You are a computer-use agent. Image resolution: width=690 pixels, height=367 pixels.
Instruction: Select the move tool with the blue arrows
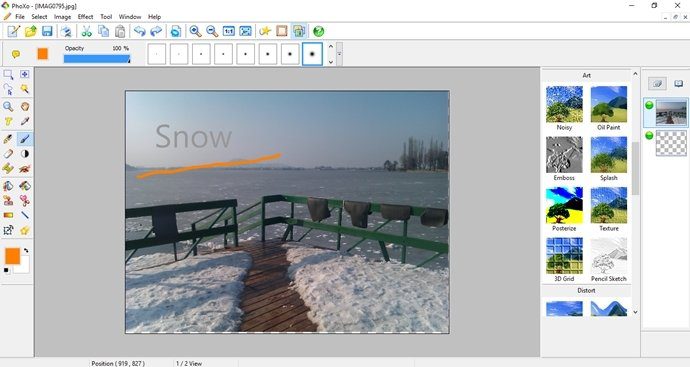[25, 74]
